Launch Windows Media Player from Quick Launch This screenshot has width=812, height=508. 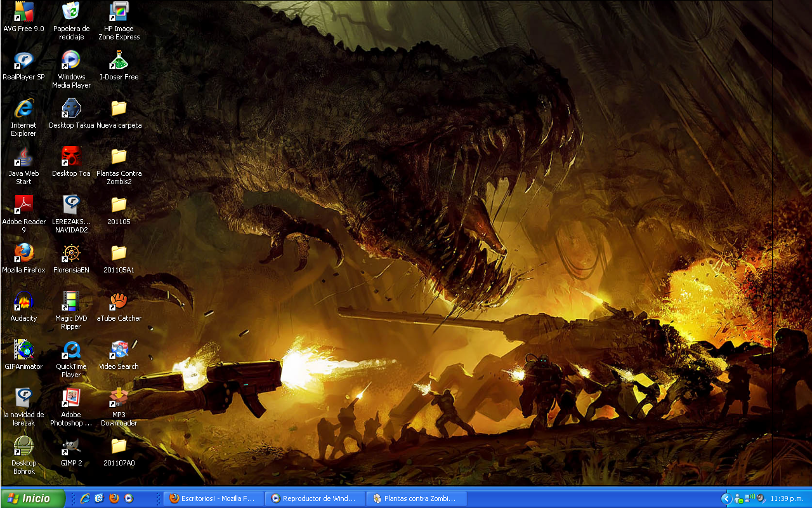[x=128, y=498]
